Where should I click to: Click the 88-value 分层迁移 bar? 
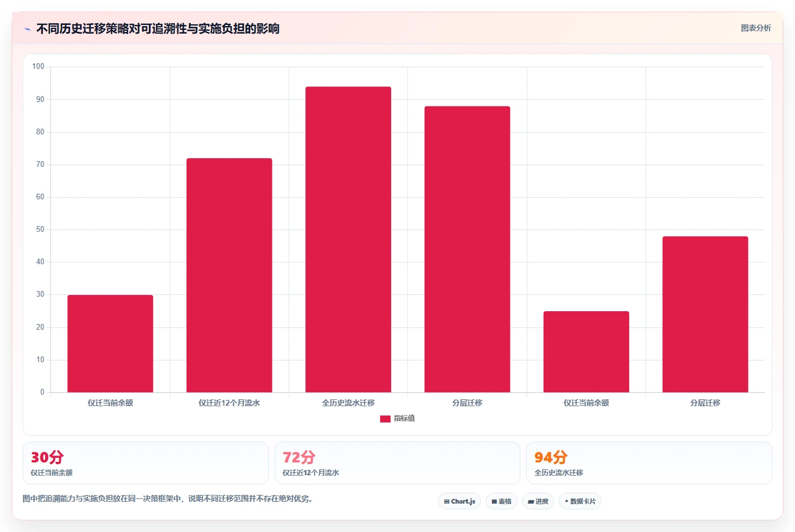click(x=467, y=249)
